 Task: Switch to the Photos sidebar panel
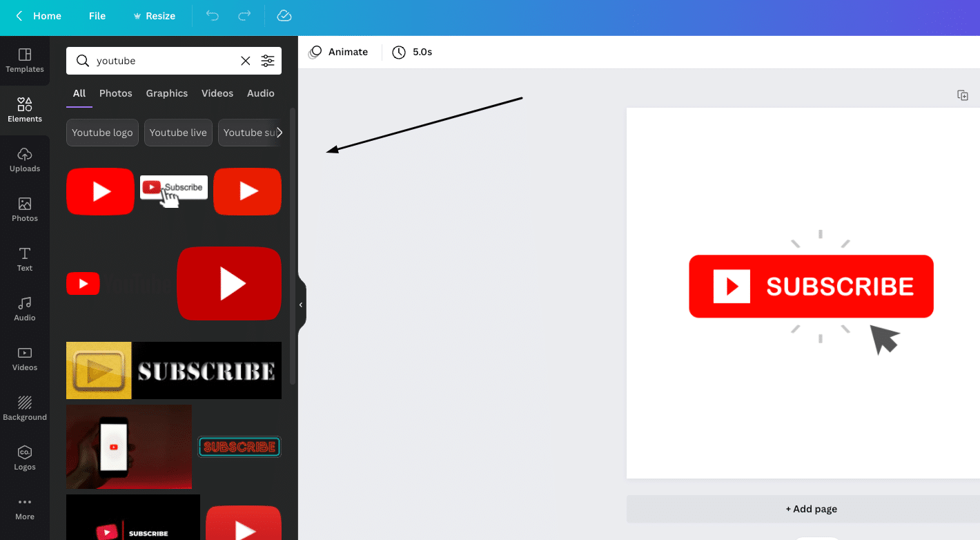tap(25, 209)
